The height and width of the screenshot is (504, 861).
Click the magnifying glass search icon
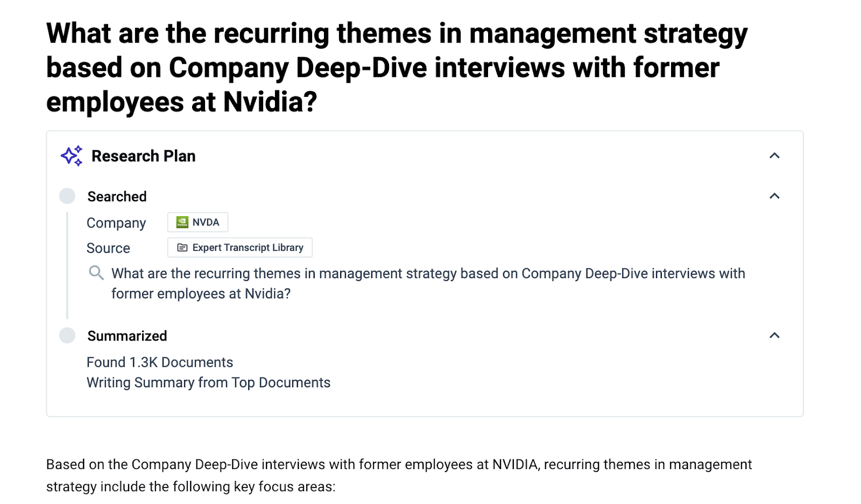tap(96, 273)
